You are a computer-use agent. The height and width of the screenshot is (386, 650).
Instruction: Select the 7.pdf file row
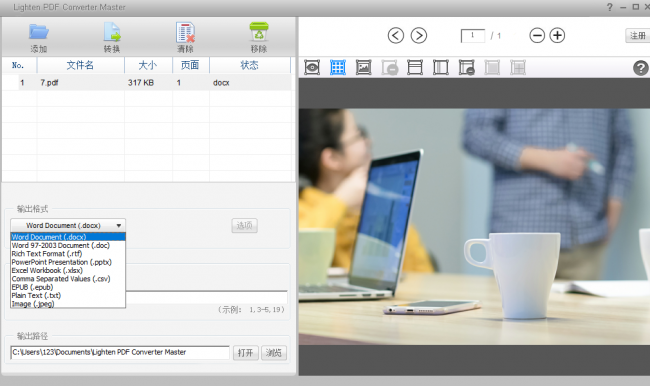[x=147, y=83]
